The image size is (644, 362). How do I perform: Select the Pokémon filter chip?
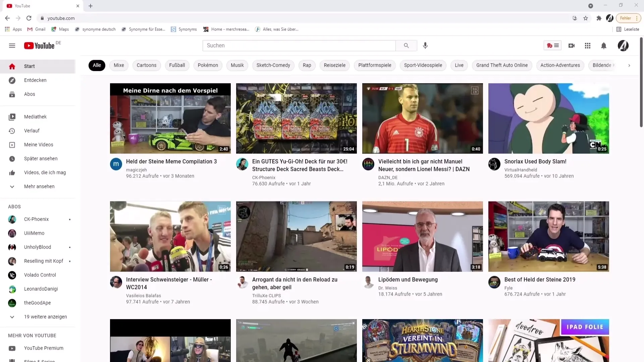208,65
